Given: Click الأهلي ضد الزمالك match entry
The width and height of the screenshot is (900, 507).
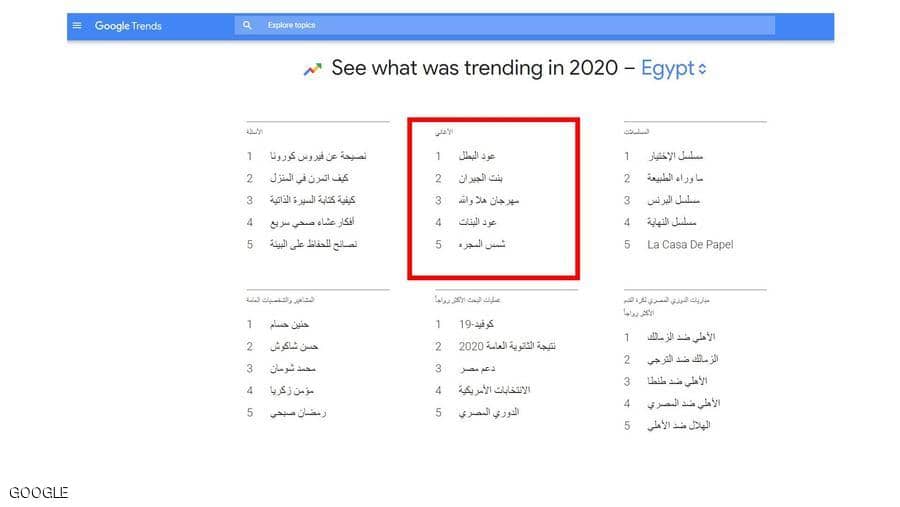Looking at the screenshot, I should [x=682, y=337].
